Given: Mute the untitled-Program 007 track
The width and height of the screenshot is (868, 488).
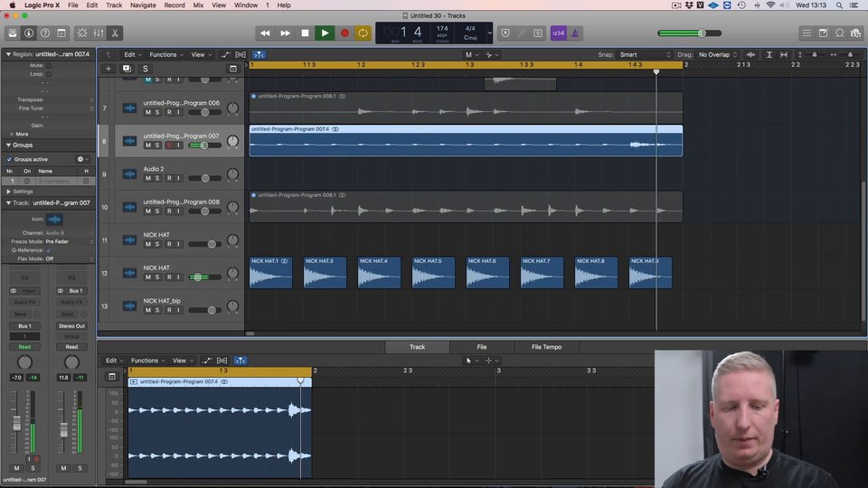Looking at the screenshot, I should 147,145.
